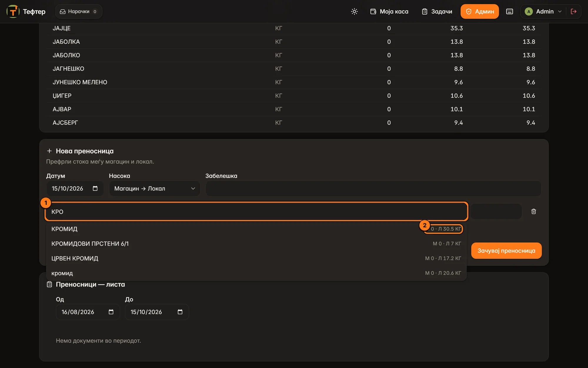The width and height of the screenshot is (588, 368).
Task: Open the calendar picker in the Датум field
Action: (x=95, y=188)
